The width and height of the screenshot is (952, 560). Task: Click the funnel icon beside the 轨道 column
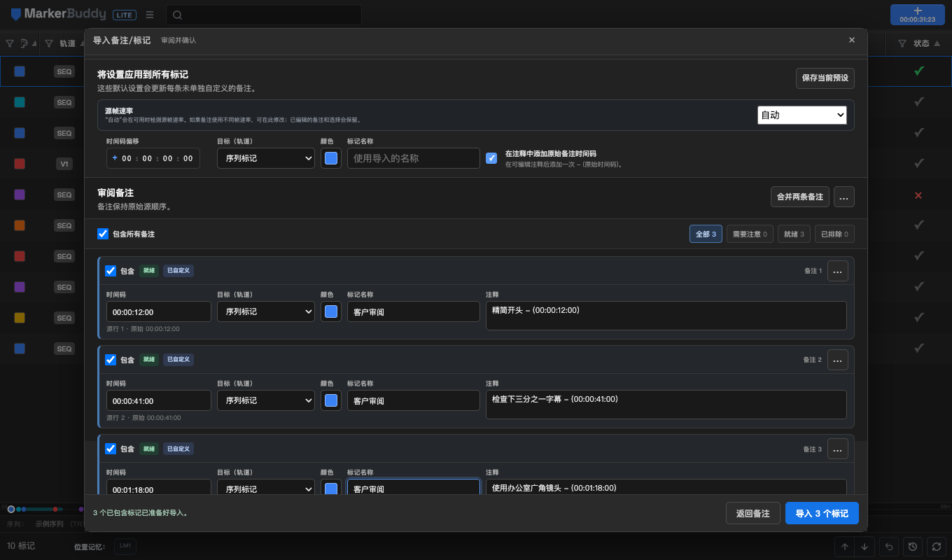click(x=49, y=43)
